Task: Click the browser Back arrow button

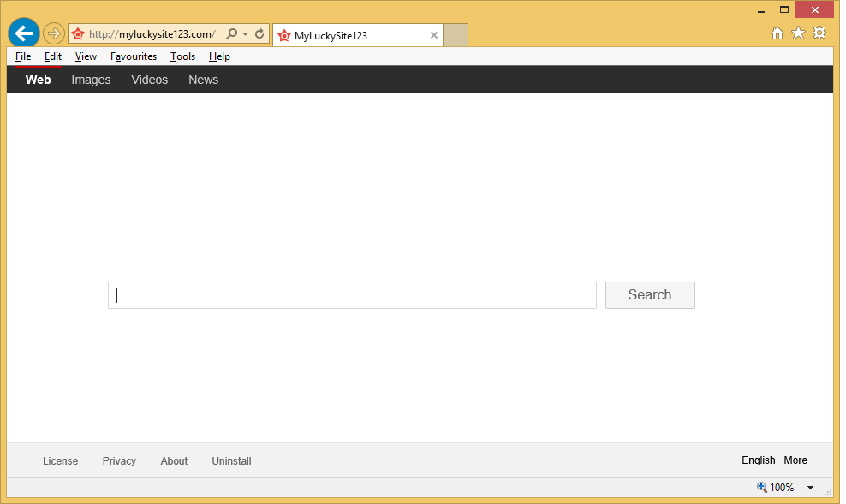Action: click(x=24, y=34)
